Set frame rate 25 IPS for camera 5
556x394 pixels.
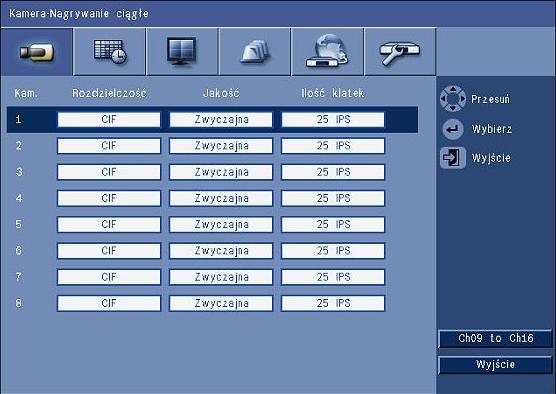pos(333,224)
